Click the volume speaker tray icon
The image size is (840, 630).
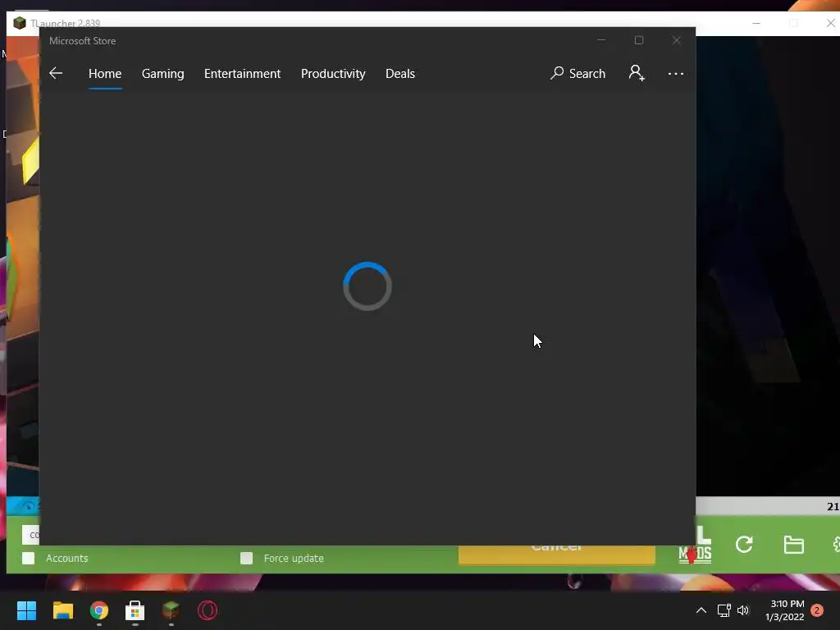coord(743,610)
